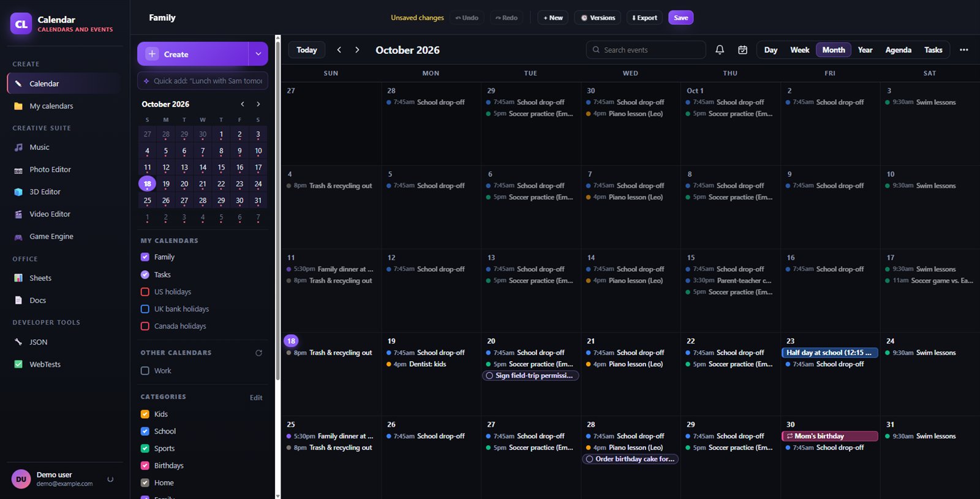Uncheck the Sports category
Viewport: 980px width, 499px height.
[x=145, y=448]
